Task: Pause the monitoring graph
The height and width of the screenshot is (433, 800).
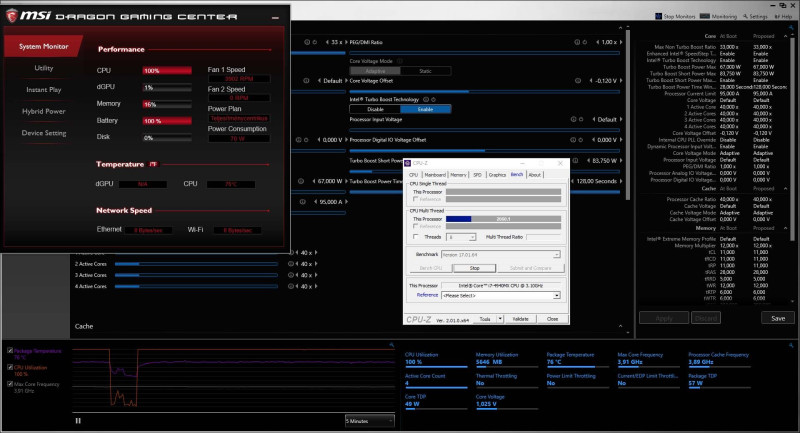Action: (x=78, y=421)
